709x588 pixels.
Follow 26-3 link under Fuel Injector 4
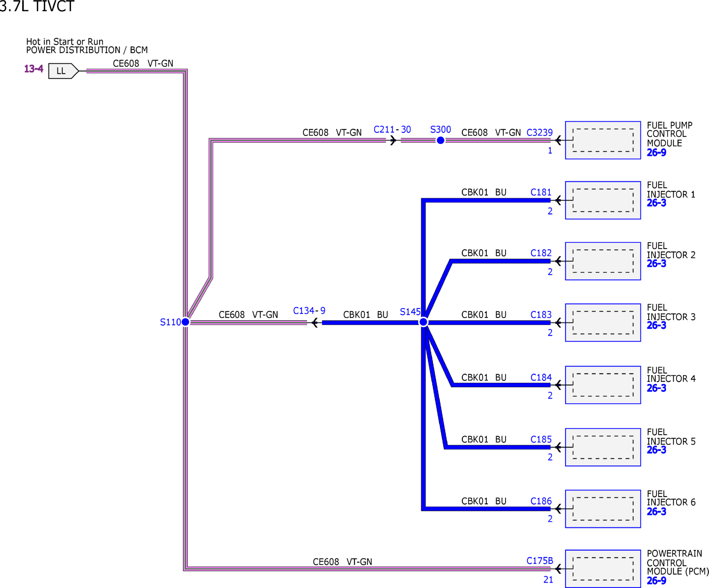(x=656, y=388)
